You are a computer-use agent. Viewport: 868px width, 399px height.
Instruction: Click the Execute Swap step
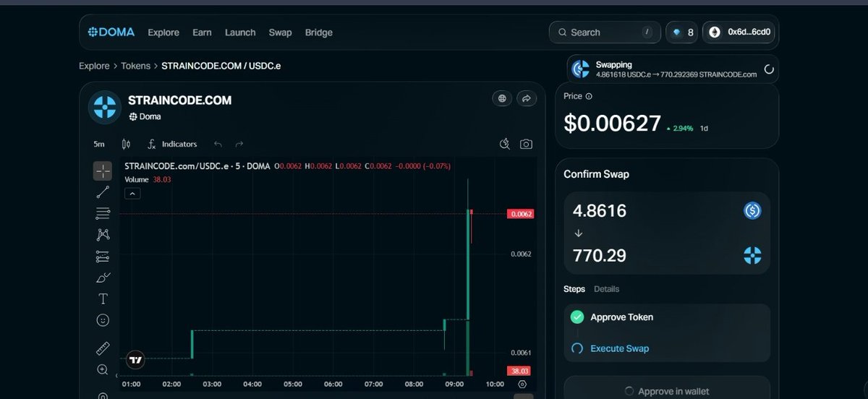point(620,348)
